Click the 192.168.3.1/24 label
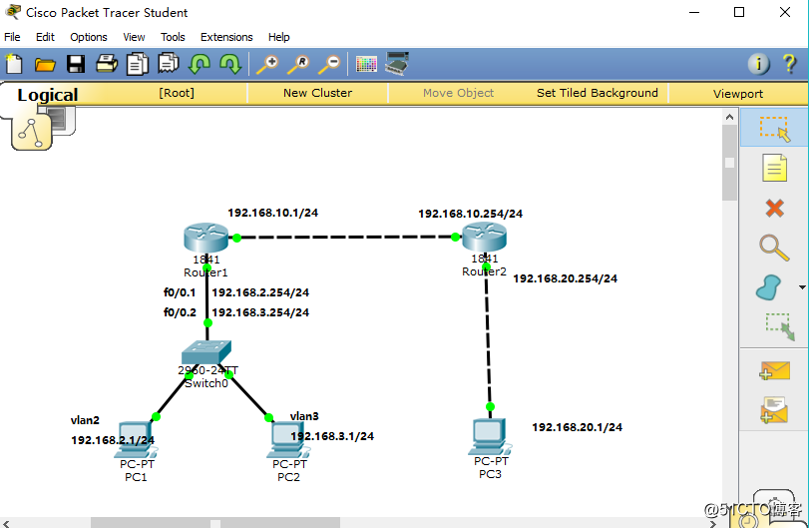The image size is (812, 528). [332, 436]
